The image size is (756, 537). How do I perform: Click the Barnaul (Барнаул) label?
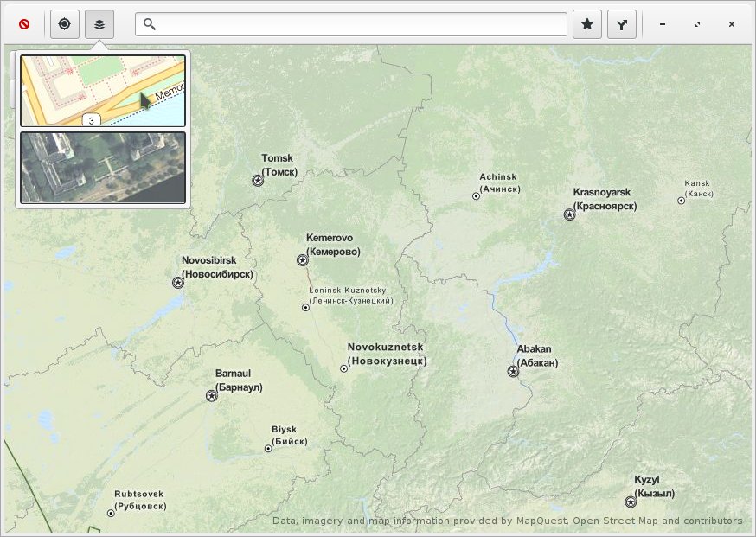click(239, 380)
